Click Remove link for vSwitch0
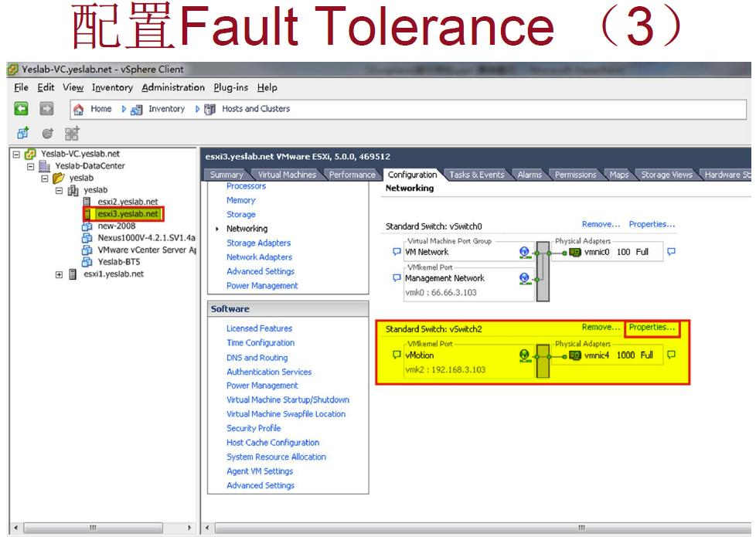Viewport: 756px width, 537px height. point(601,224)
